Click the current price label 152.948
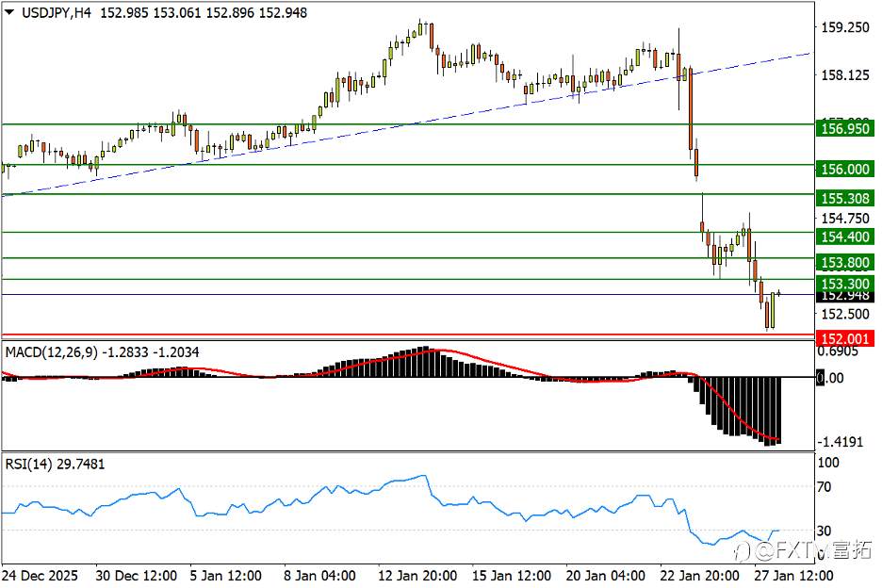882x588 pixels. (x=845, y=296)
